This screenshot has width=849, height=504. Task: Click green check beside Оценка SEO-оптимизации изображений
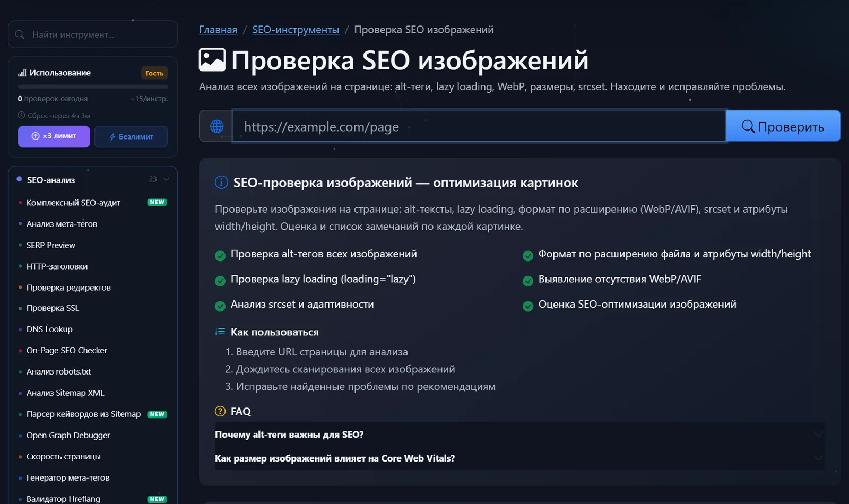[x=528, y=306]
